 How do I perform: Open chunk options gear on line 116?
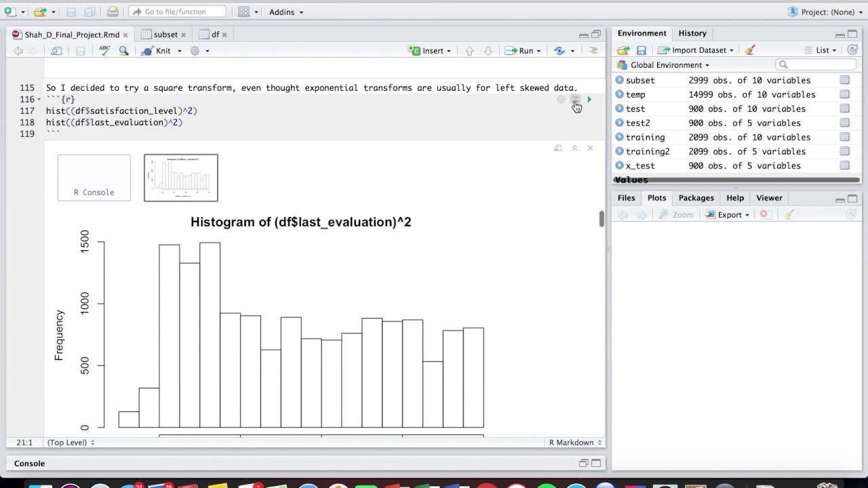coord(561,100)
